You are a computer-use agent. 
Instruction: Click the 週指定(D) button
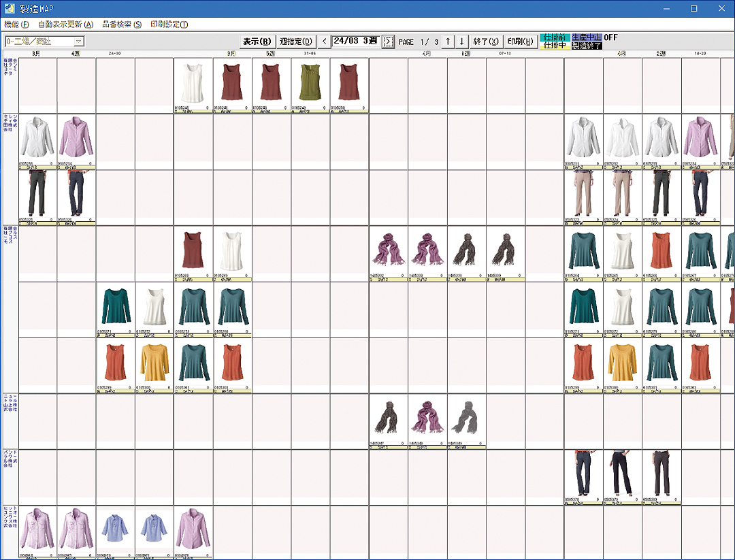point(297,42)
